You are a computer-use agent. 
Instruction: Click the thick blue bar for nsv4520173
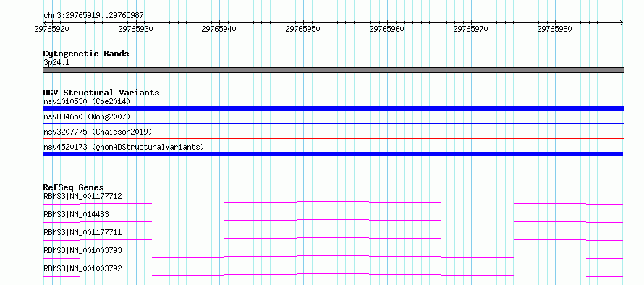click(x=333, y=154)
